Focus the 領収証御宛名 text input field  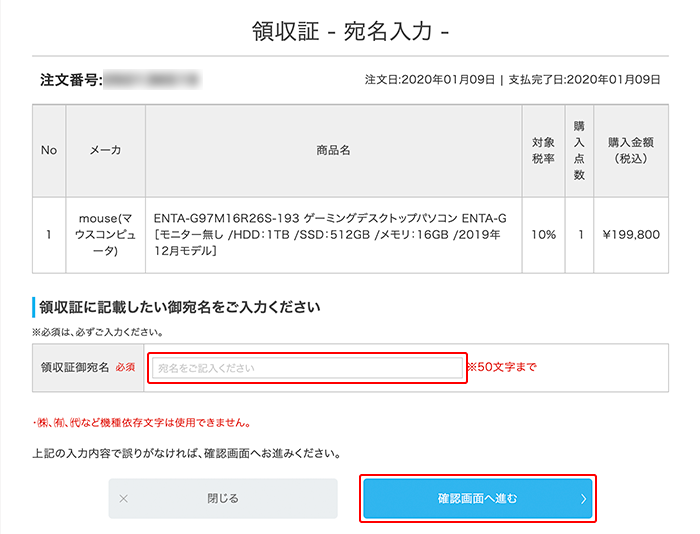[x=307, y=368]
